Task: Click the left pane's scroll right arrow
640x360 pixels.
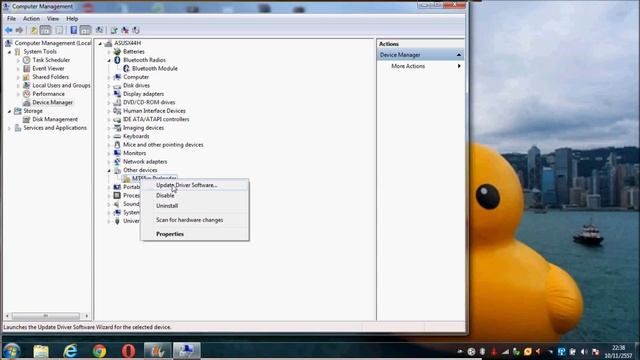Action: tap(87, 316)
